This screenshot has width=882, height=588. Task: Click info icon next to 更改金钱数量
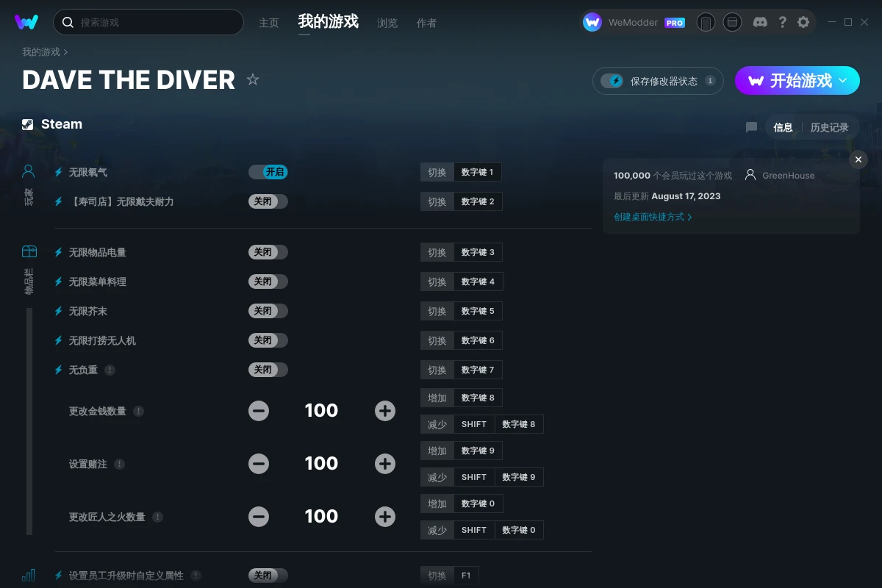pos(138,411)
